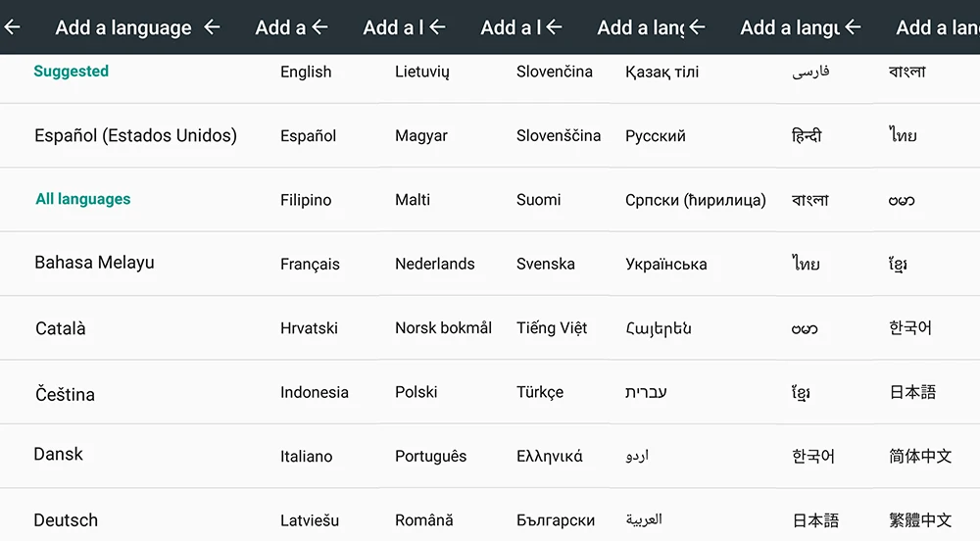
Task: Pick Čeština from all languages
Action: (x=65, y=394)
